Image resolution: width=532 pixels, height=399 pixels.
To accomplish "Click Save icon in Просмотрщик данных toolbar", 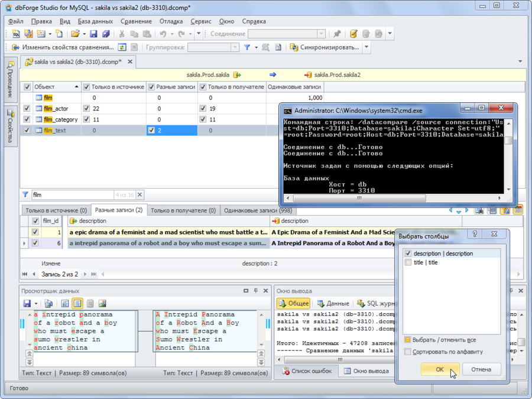I will click(x=27, y=303).
